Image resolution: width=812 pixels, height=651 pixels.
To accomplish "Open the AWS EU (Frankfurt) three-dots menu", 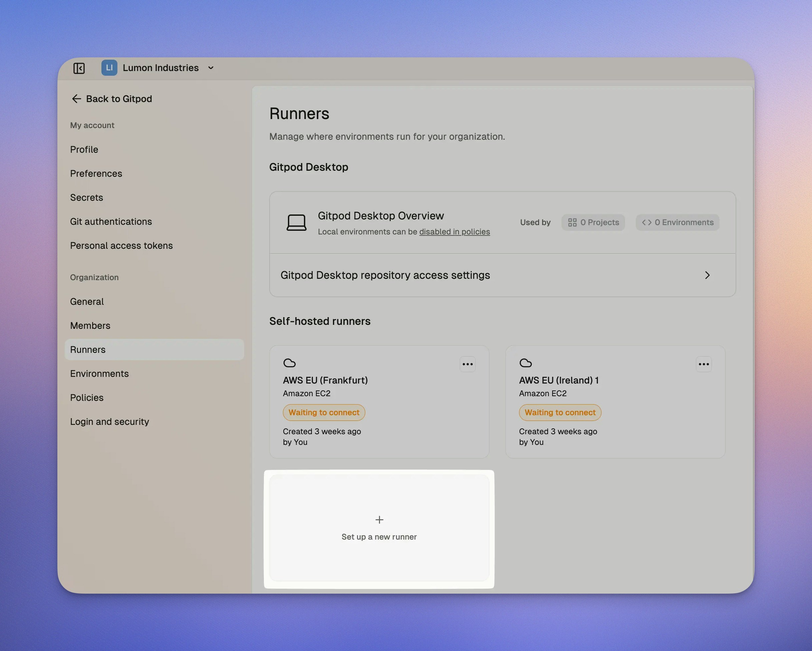I will 467,364.
